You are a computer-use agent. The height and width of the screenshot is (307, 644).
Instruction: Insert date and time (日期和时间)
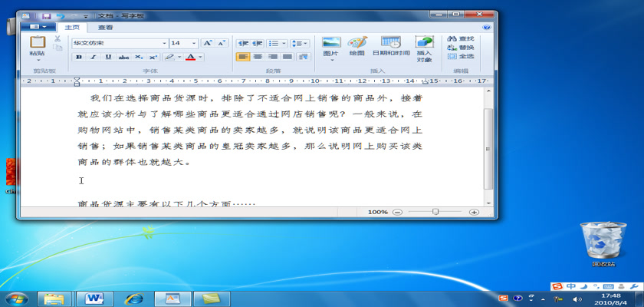pyautogui.click(x=390, y=45)
